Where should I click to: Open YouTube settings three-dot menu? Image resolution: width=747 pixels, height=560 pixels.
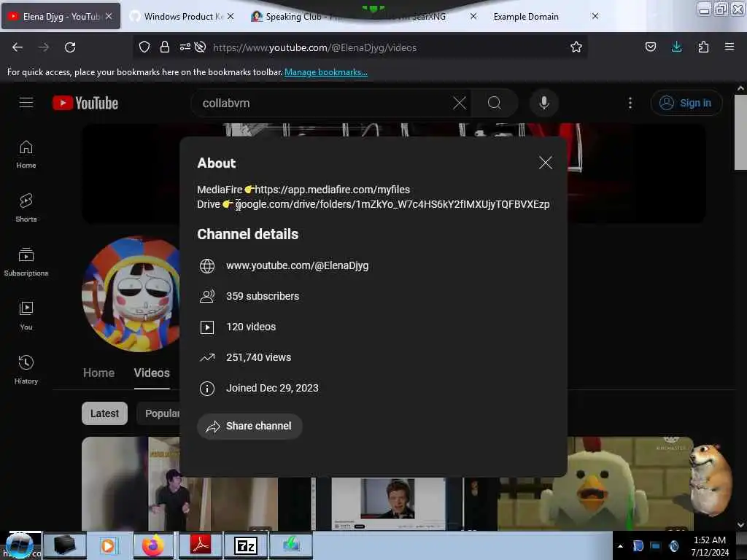[630, 103]
